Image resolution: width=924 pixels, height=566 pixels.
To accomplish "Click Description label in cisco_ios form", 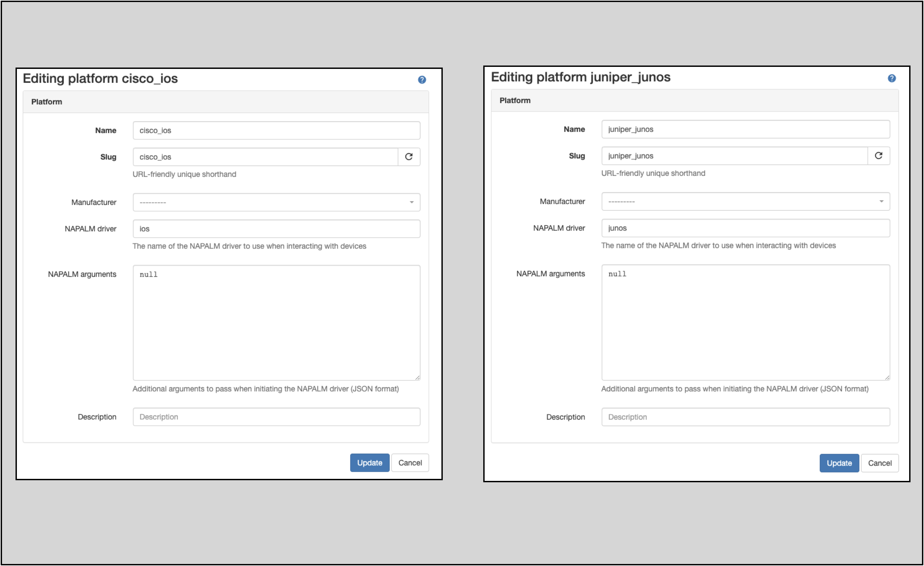I will tap(97, 417).
